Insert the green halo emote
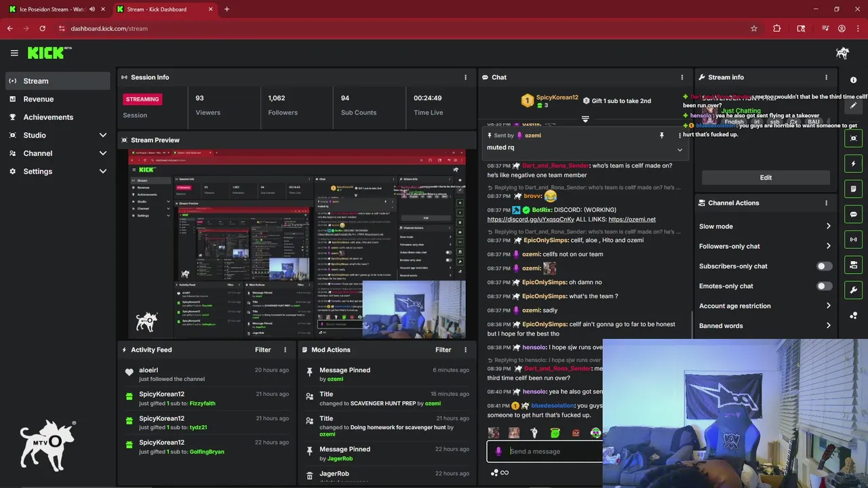This screenshot has height=488, width=868. 555,432
